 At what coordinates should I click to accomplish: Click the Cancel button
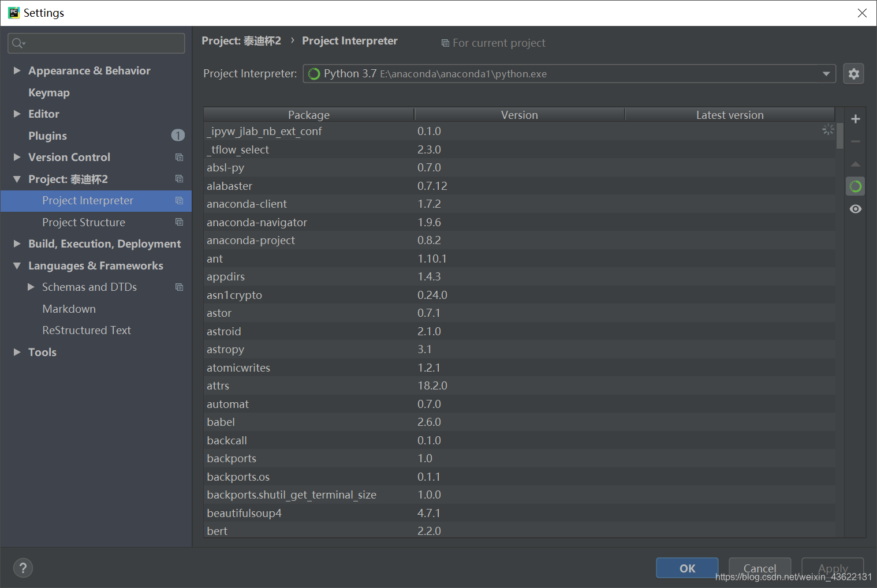760,568
